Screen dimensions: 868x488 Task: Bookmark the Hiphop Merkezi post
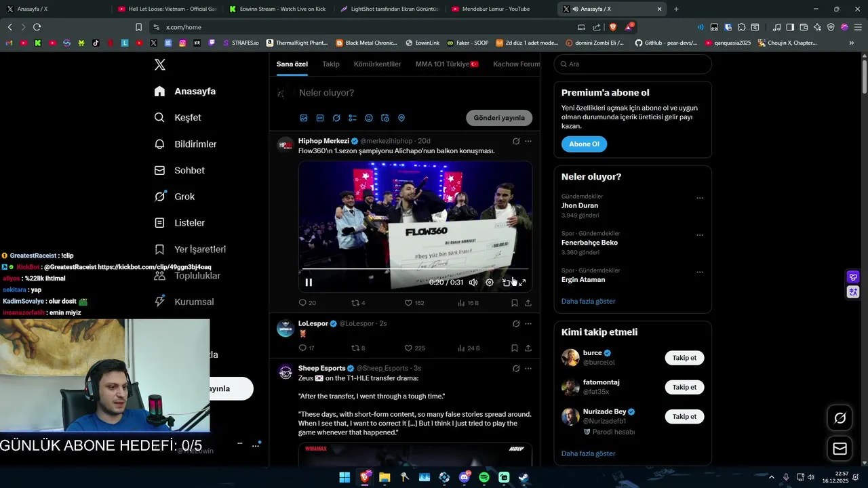point(515,303)
